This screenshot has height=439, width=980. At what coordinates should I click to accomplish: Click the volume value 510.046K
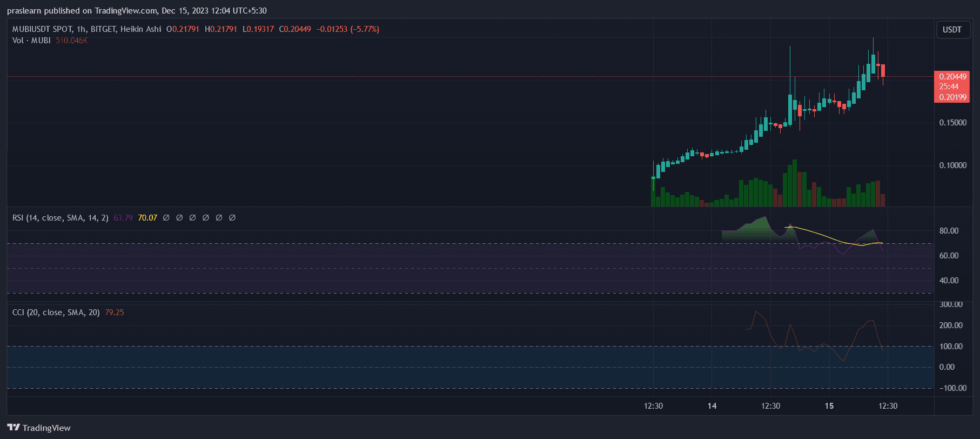71,41
